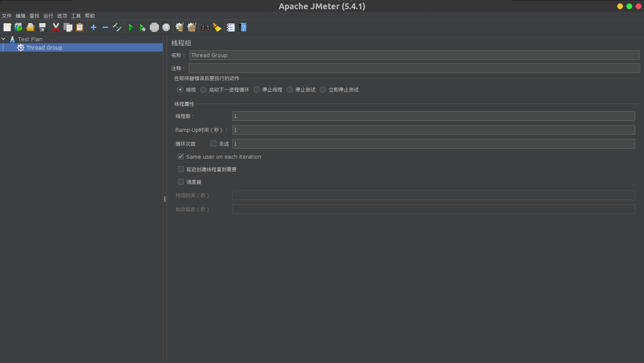
Task: Select the 立即停止测试 radio option
Action: point(323,89)
